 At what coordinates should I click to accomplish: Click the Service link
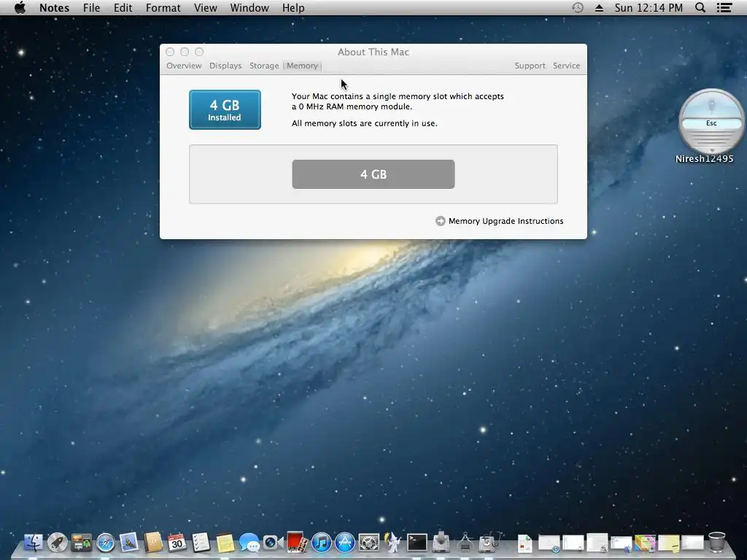click(x=566, y=66)
